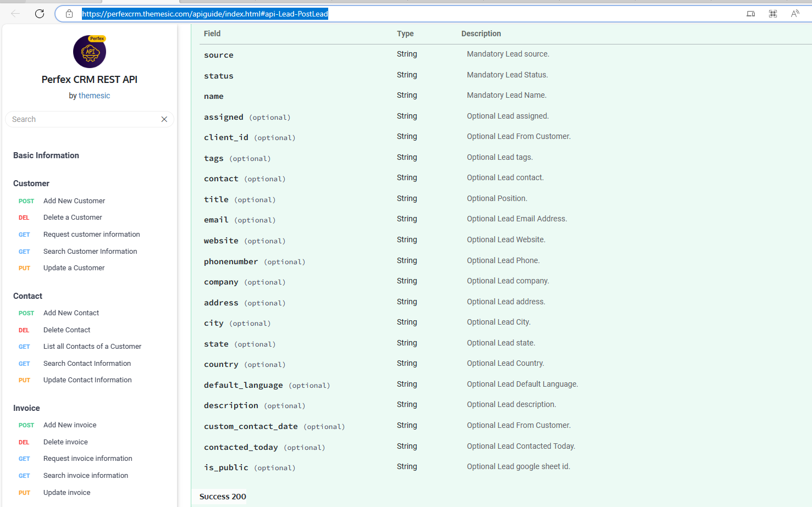
Task: Click the 'is_public' field name
Action: coord(226,467)
